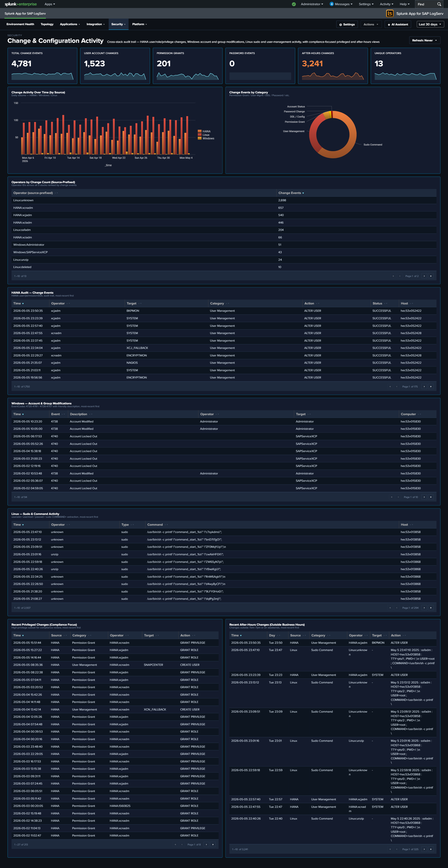
Task: Jump to last page in Recent Privileged Changes table
Action: coord(213,844)
